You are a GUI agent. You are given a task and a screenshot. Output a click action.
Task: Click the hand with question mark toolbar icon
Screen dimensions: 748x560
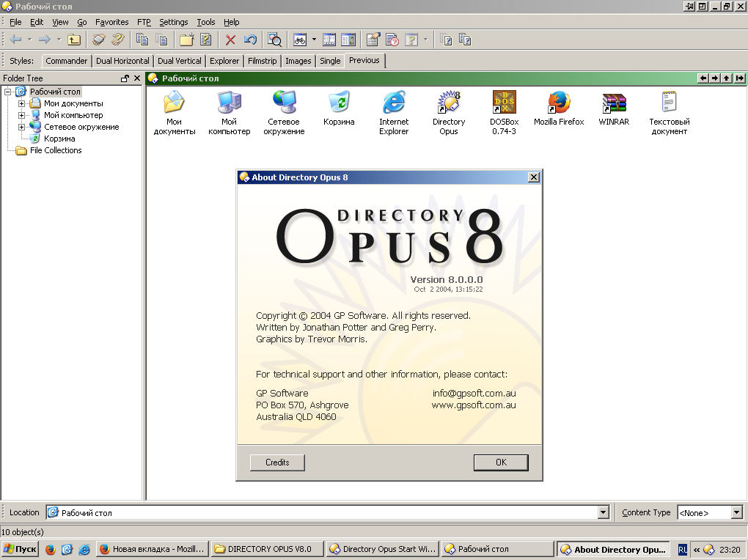(x=117, y=40)
